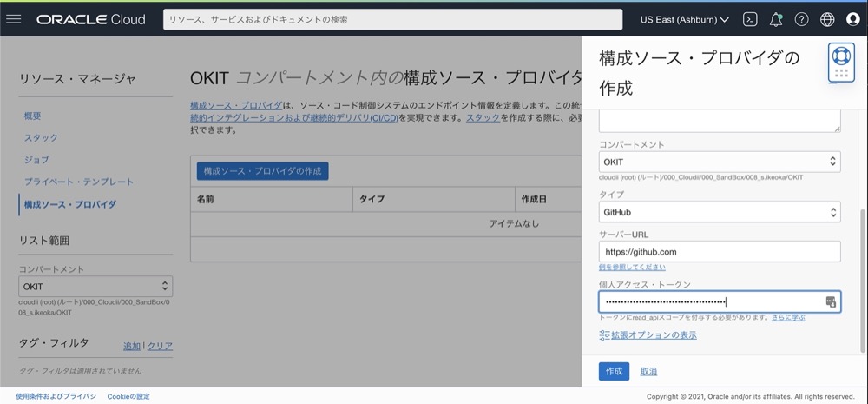Screen dimensions: 868x404
Task: Click リソース・マネージャ sidebar heading
Action: pyautogui.click(x=77, y=79)
